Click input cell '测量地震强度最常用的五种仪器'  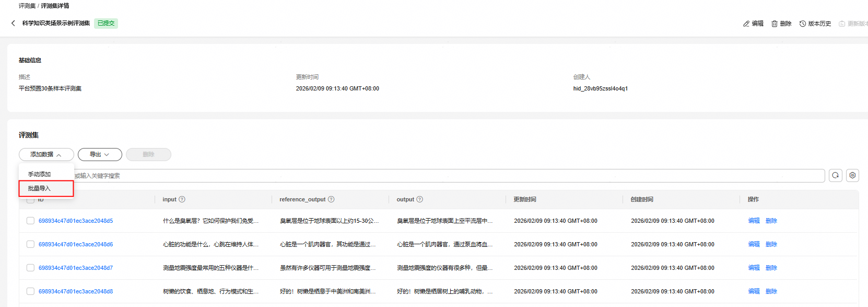(210, 268)
